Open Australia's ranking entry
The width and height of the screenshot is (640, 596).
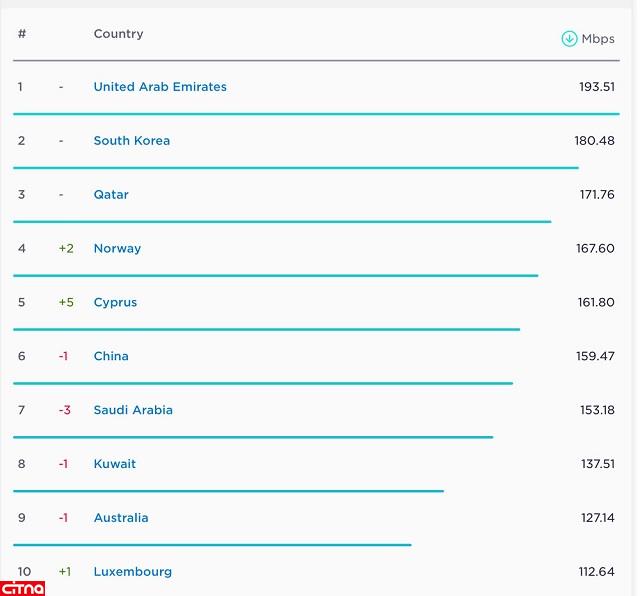click(121, 519)
